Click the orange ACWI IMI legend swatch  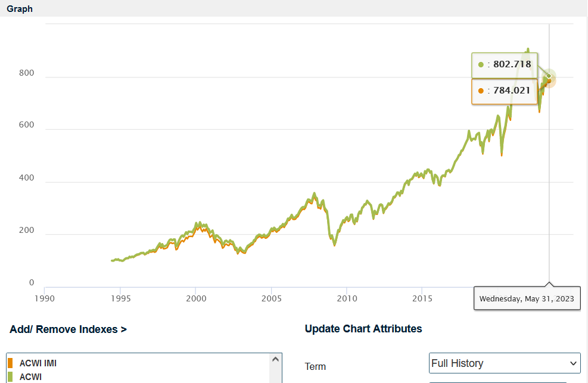[10, 363]
